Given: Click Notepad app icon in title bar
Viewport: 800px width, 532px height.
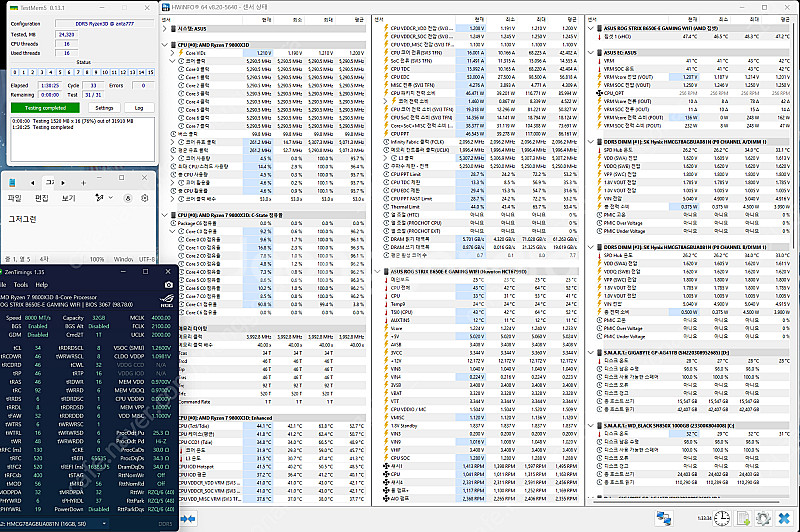Looking at the screenshot, I should (12, 183).
